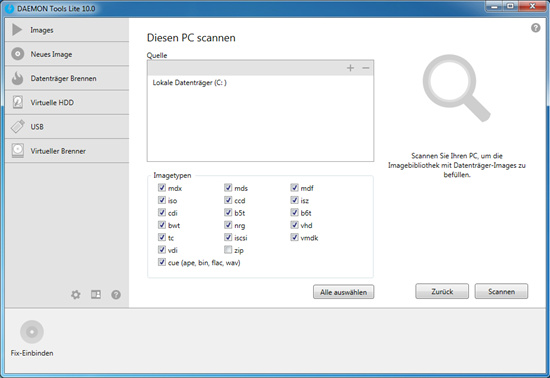This screenshot has width=550, height=378.
Task: Open help icon in the sidebar bottom
Action: [116, 295]
